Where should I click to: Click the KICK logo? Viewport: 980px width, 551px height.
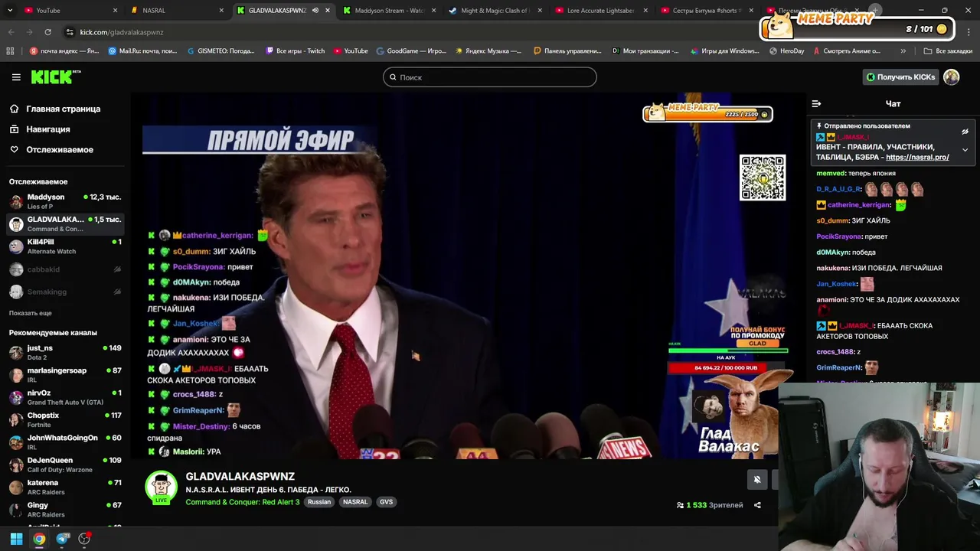[55, 77]
